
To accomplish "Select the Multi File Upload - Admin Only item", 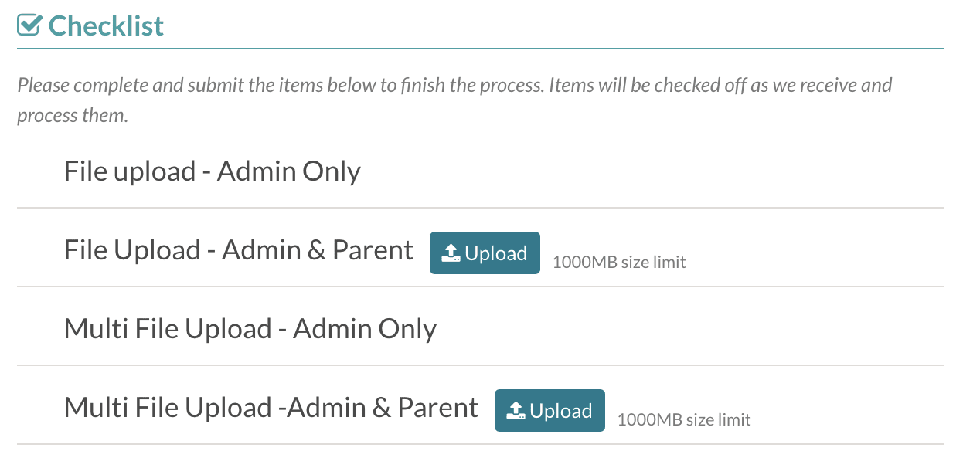I will (250, 329).
